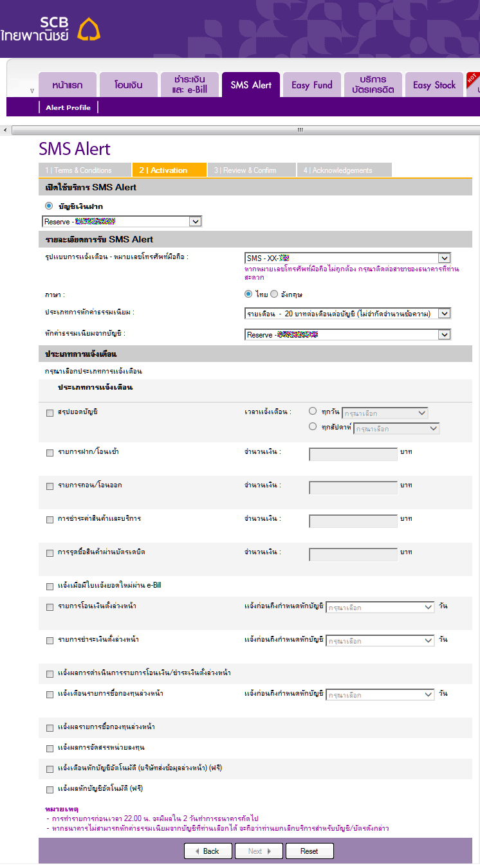This screenshot has height=868, width=480.
Task: Check the แจ้งผลการจัดสรรหน่วยลงทุน checkbox
Action: [x=50, y=748]
